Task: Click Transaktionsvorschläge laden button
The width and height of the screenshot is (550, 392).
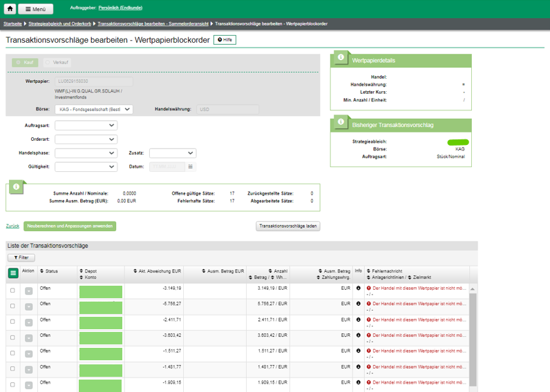Action: click(288, 226)
